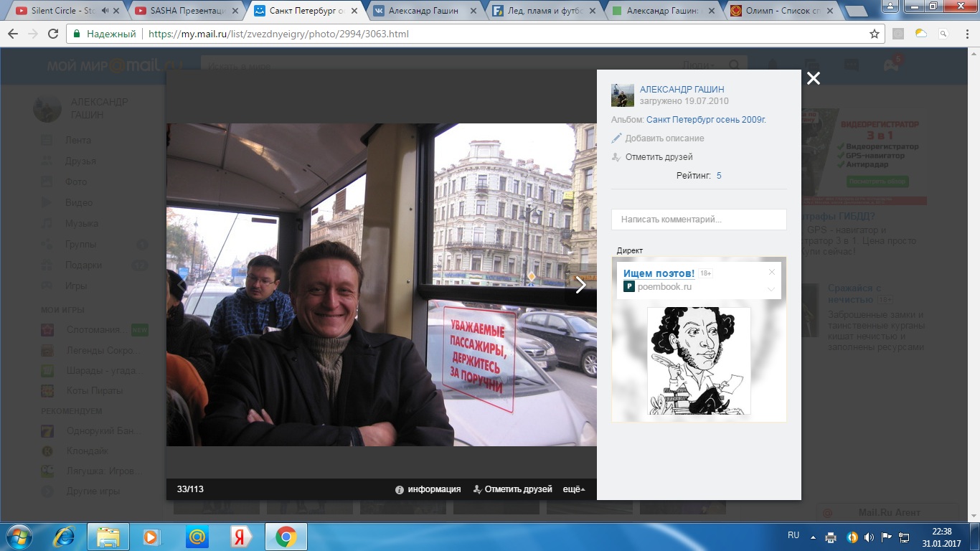Screen dimensions: 980x551
Task: Close the poembook.ru ad with its X
Action: [772, 272]
